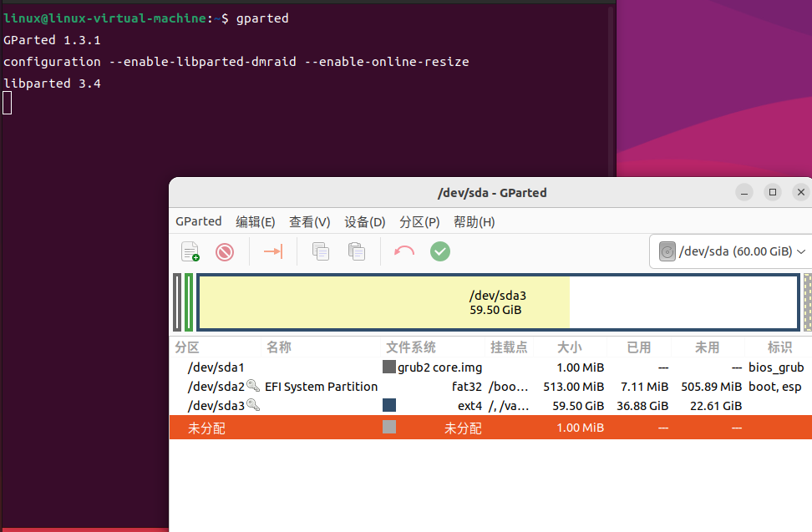Click the key icon next to /dev/sda2

pyautogui.click(x=253, y=386)
